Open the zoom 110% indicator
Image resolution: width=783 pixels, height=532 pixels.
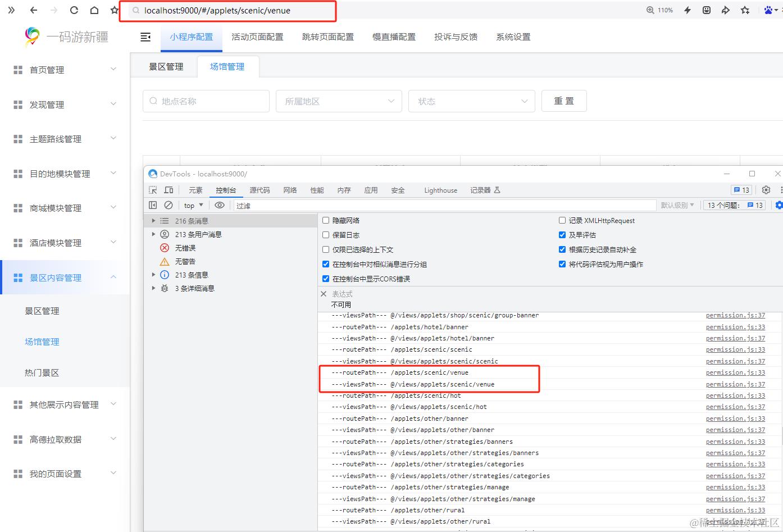coord(659,10)
